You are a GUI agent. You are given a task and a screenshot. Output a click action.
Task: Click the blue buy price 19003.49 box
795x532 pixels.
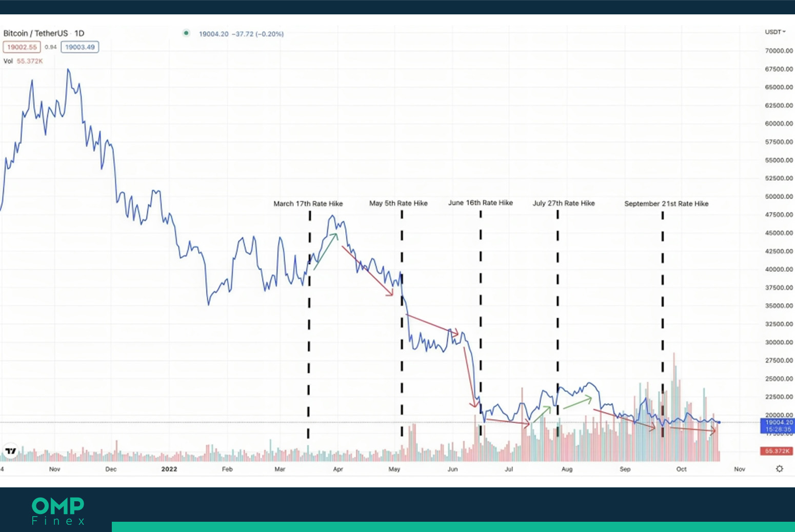80,47
